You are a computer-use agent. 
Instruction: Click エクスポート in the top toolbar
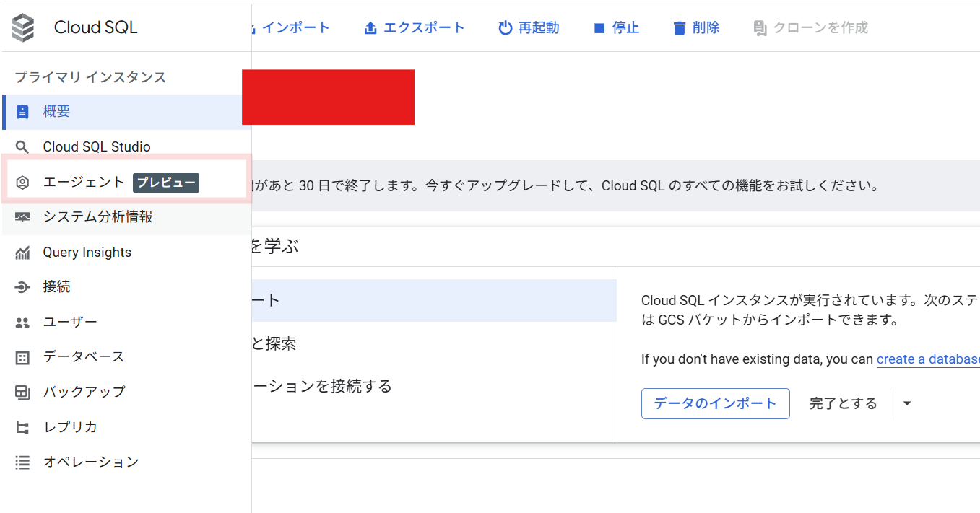tap(415, 27)
